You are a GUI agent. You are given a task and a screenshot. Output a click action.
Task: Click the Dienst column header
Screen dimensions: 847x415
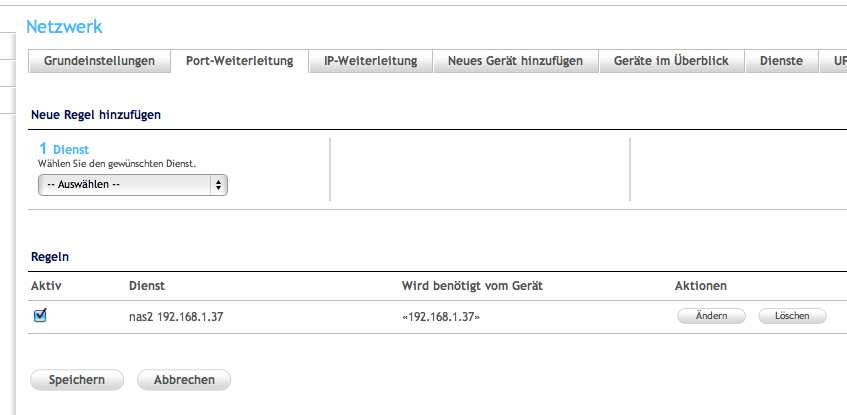[147, 286]
